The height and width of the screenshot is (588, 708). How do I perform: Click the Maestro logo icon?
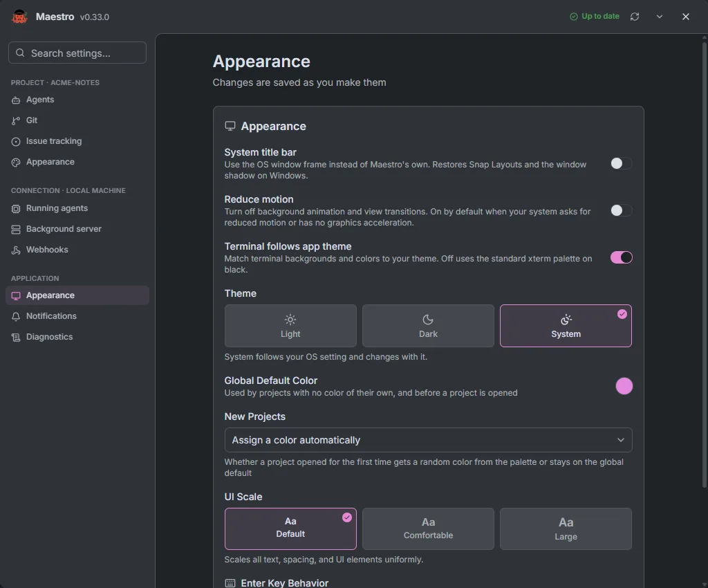pyautogui.click(x=19, y=17)
